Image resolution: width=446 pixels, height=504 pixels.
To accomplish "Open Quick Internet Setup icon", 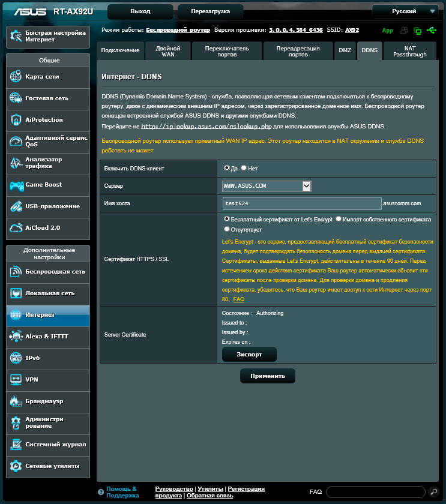I will tap(16, 36).
